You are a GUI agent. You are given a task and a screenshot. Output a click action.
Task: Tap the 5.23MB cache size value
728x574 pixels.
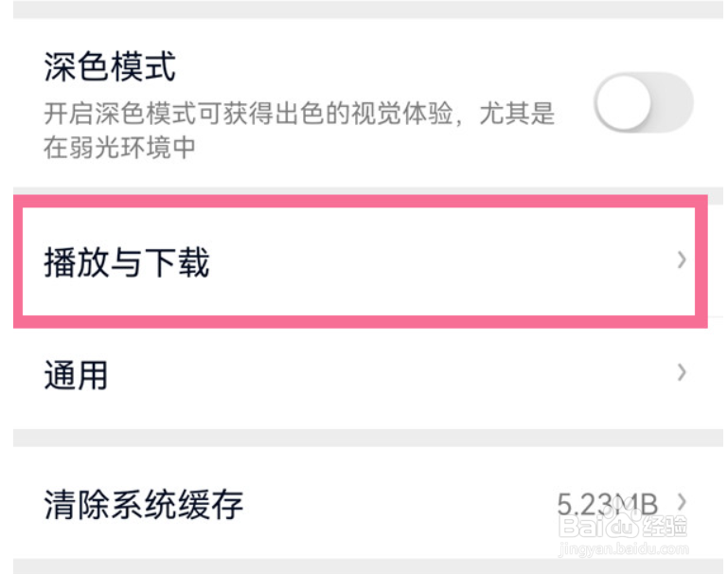coord(607,504)
